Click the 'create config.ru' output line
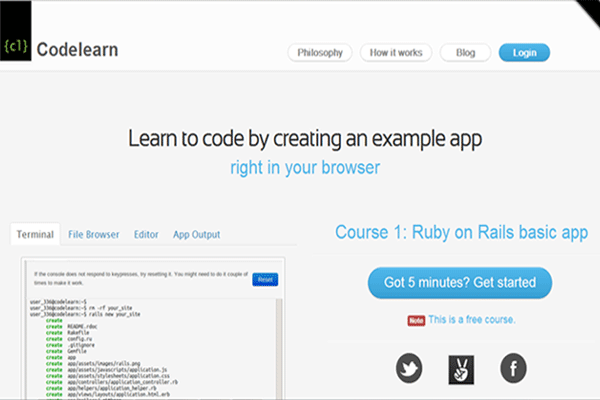Screen dimensions: 600x400 (69, 339)
